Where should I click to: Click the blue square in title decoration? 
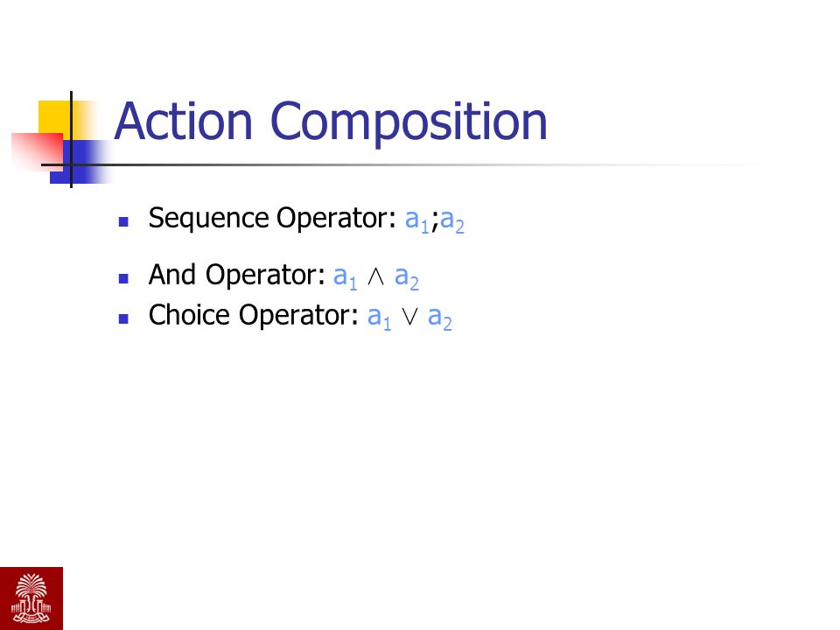[x=80, y=162]
